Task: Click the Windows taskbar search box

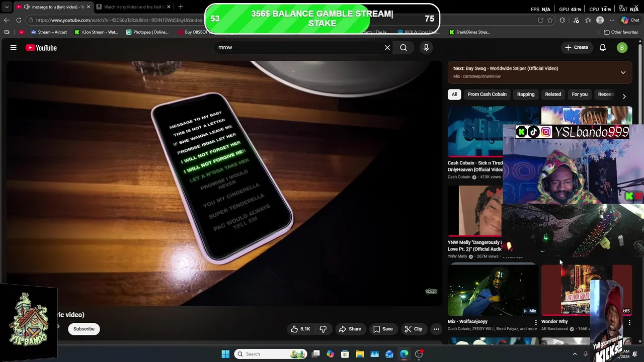Action: (x=272, y=354)
